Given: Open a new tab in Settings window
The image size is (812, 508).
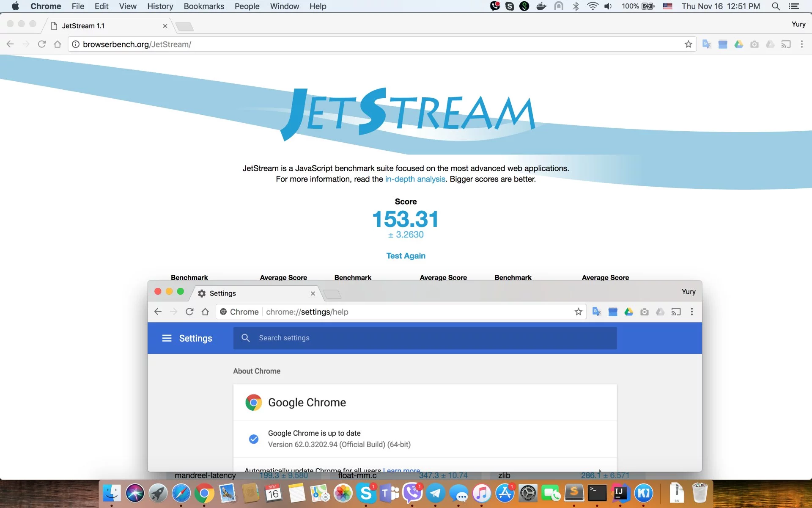Looking at the screenshot, I should [x=332, y=294].
